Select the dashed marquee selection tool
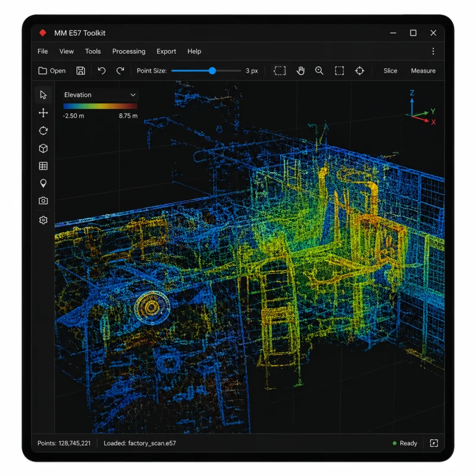The height and width of the screenshot is (476, 476). click(x=280, y=71)
